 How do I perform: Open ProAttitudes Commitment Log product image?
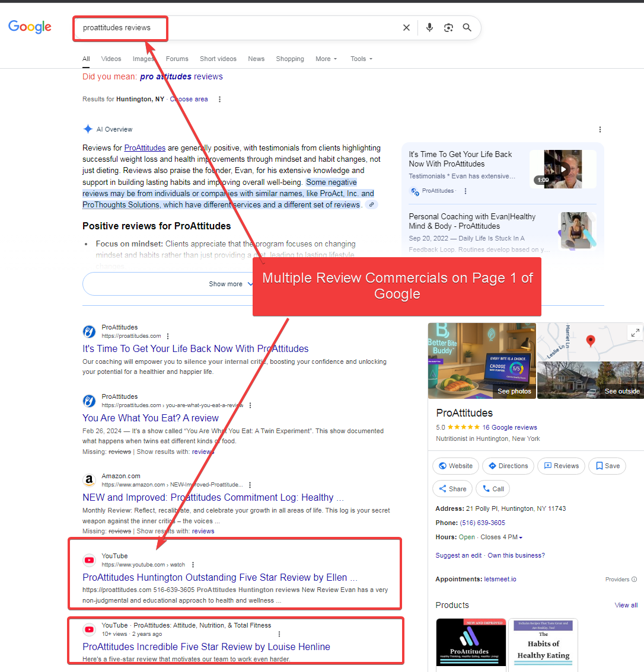(471, 642)
